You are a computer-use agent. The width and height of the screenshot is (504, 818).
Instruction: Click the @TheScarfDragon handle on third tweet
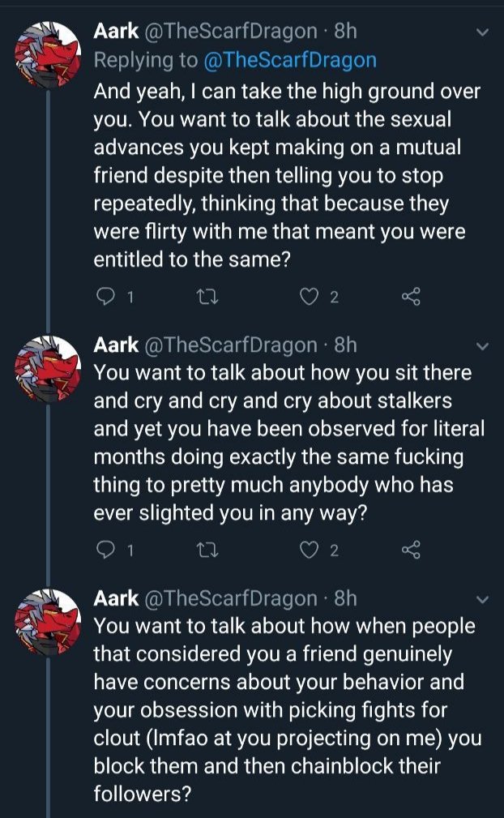tap(230, 599)
